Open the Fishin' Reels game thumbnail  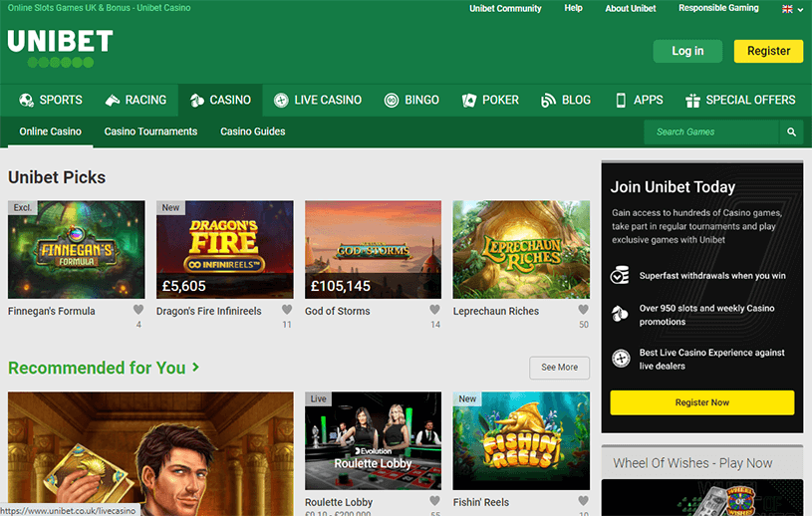[521, 440]
